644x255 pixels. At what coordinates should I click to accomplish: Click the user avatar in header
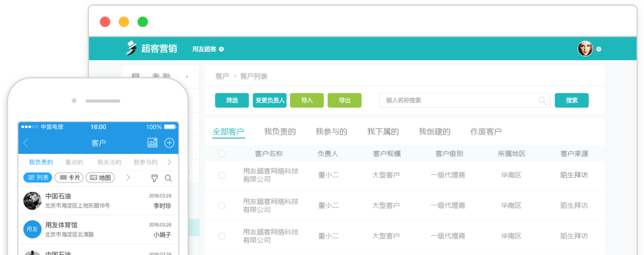(585, 49)
